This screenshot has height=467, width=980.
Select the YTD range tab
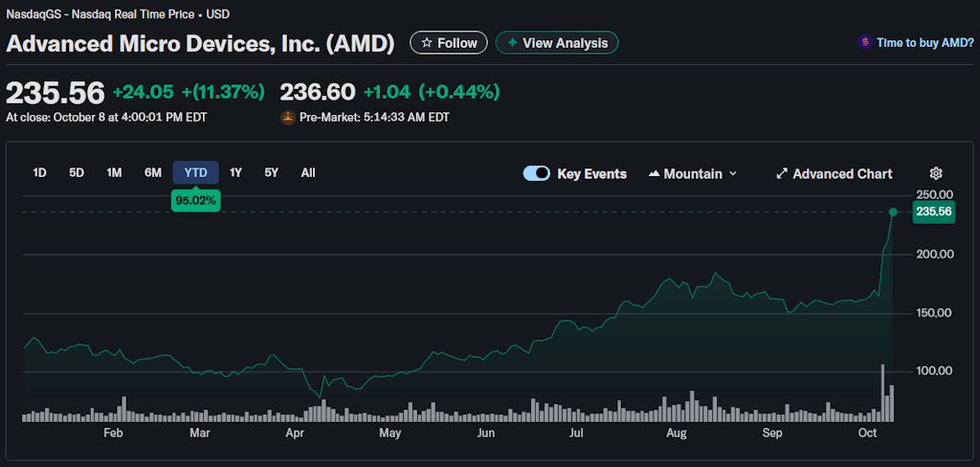coord(195,172)
